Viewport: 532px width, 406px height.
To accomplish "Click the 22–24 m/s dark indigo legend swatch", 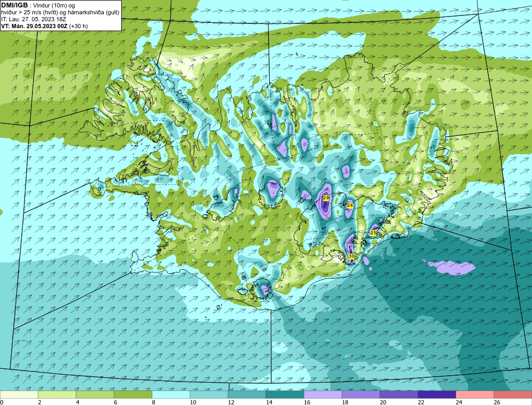I will pos(437,394).
